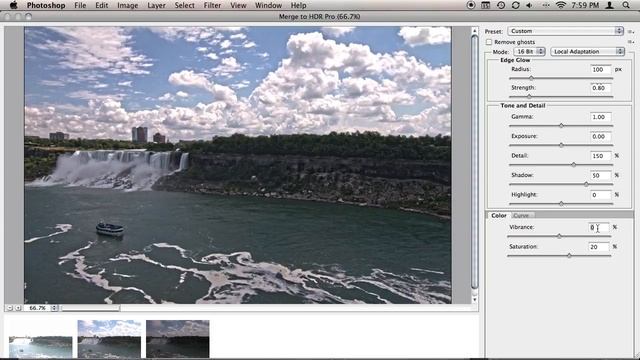Click the 7:59 PM clock
The height and width of the screenshot is (360, 640).
pos(585,5)
